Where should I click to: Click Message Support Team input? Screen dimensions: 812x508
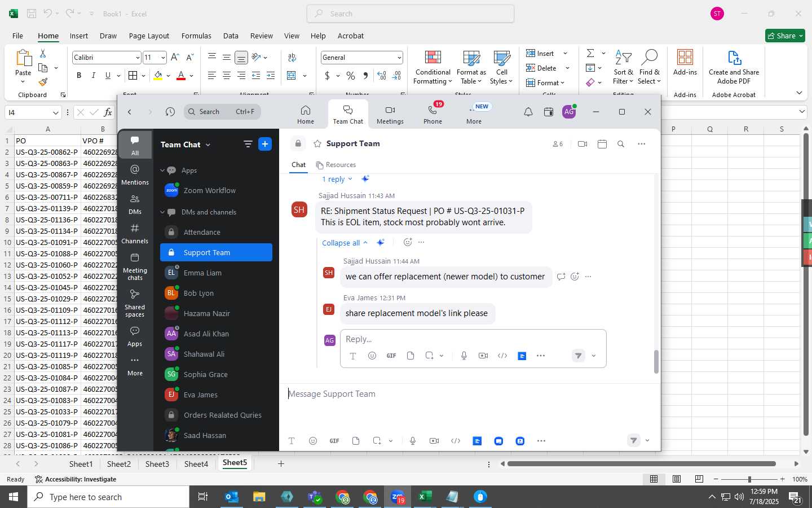pos(469,394)
